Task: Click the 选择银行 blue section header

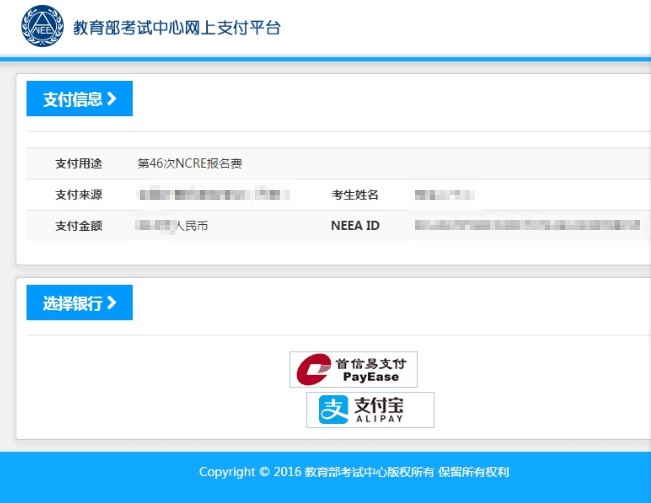Action: (79, 303)
